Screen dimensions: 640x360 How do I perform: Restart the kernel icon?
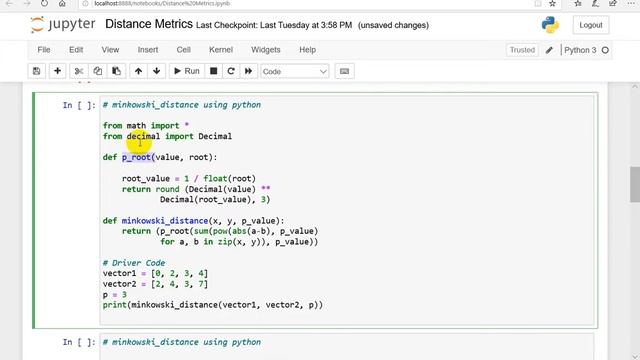(231, 71)
